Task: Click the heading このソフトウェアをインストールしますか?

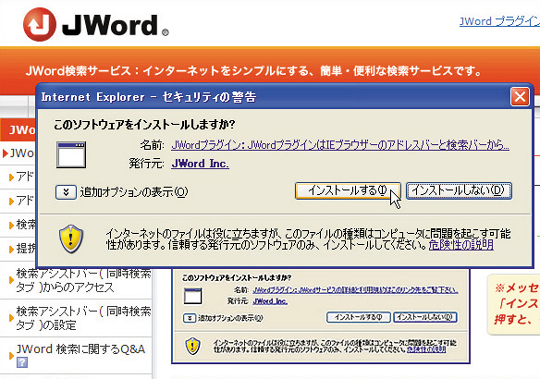Action: coord(144,125)
